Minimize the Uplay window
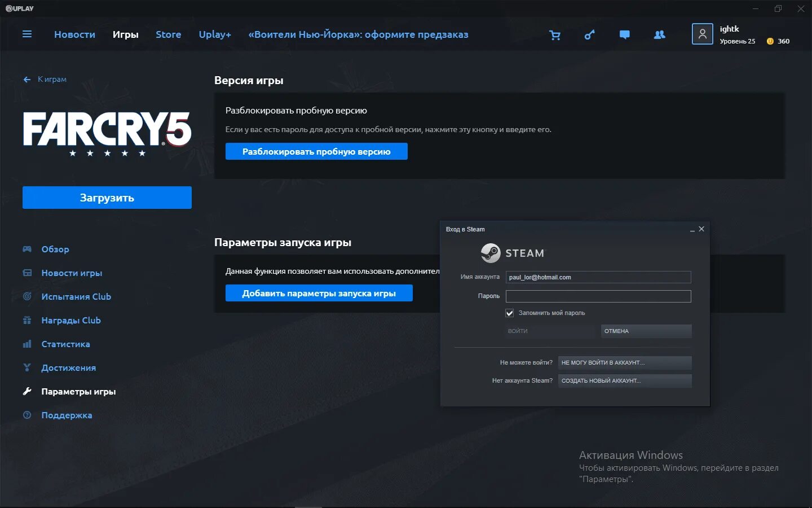 pyautogui.click(x=756, y=8)
